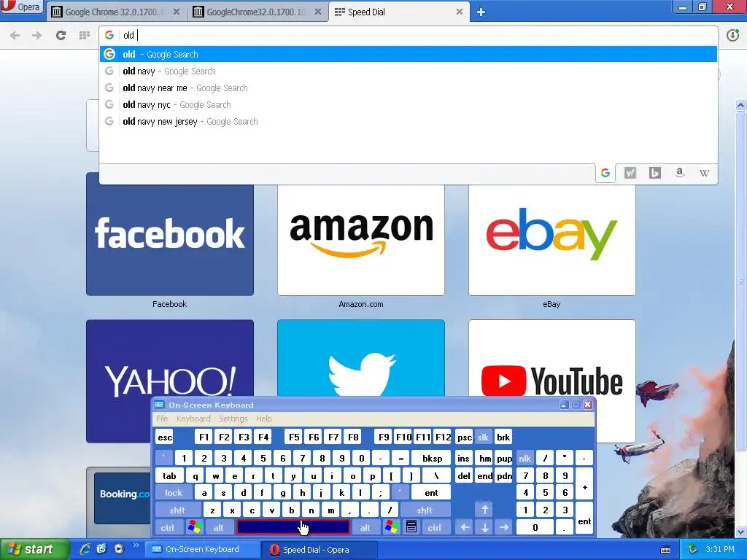Select Yahoo search engine icon in suggestion footer
The height and width of the screenshot is (560, 747).
(x=630, y=173)
